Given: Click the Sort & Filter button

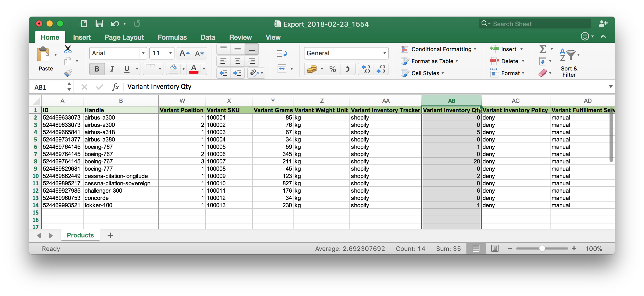Looking at the screenshot, I should [569, 63].
